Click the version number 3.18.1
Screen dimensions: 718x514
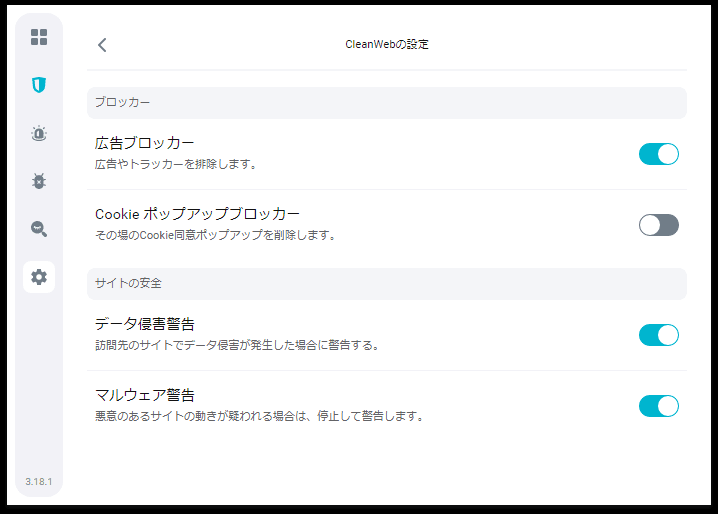[x=39, y=481]
